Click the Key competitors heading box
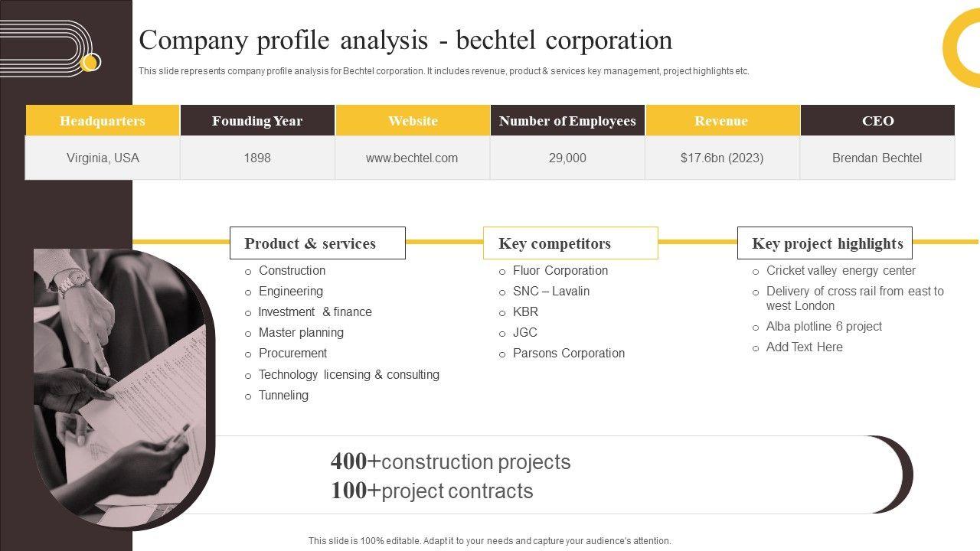 (x=570, y=243)
